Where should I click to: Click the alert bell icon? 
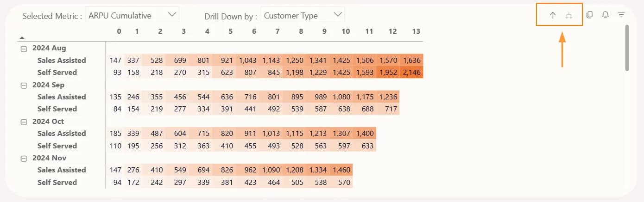605,15
